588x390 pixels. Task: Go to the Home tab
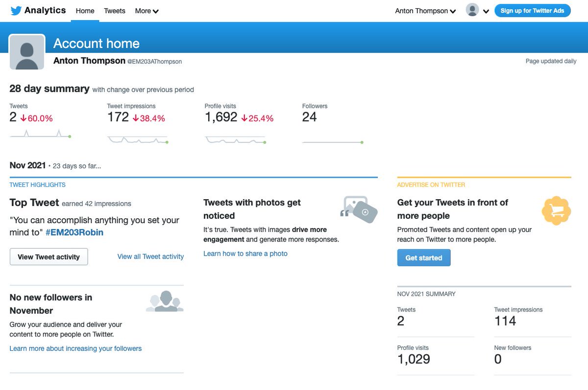tap(85, 11)
